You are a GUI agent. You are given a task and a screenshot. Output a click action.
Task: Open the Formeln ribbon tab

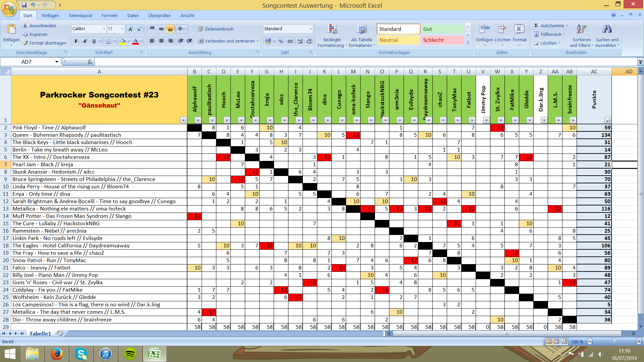pos(109,15)
